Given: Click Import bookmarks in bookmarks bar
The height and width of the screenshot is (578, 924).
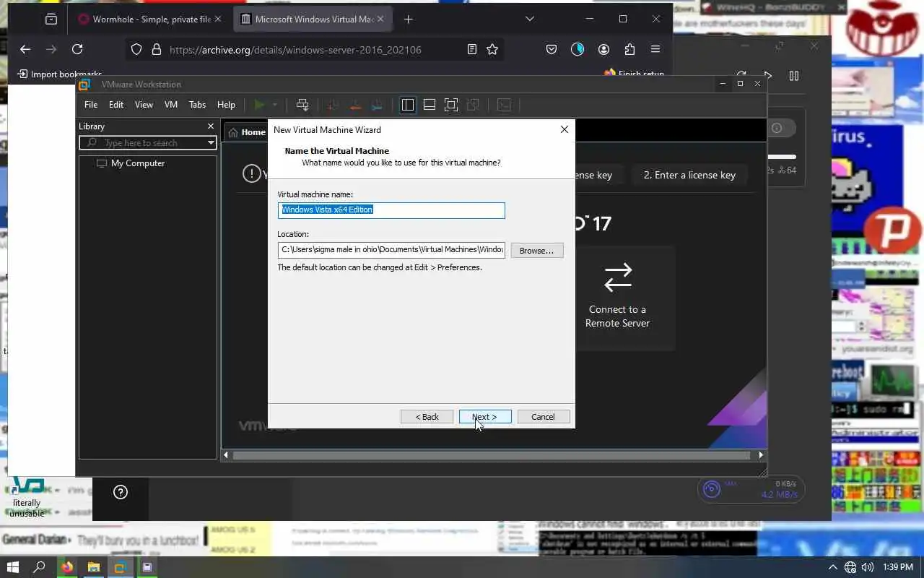Looking at the screenshot, I should click(59, 74).
